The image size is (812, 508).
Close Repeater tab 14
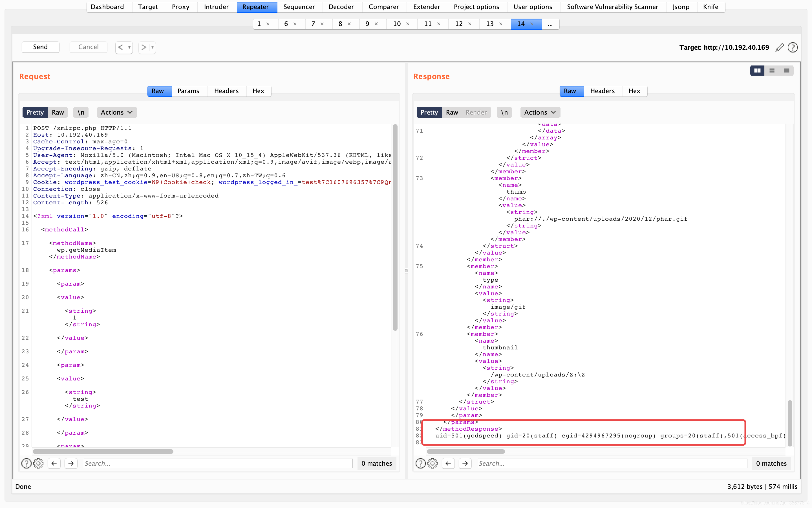point(532,24)
